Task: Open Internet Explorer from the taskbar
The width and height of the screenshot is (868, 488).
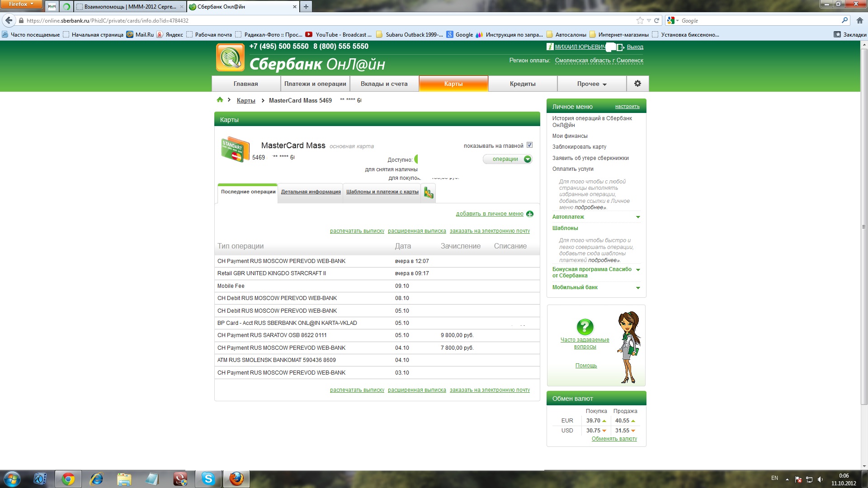Action: (96, 479)
